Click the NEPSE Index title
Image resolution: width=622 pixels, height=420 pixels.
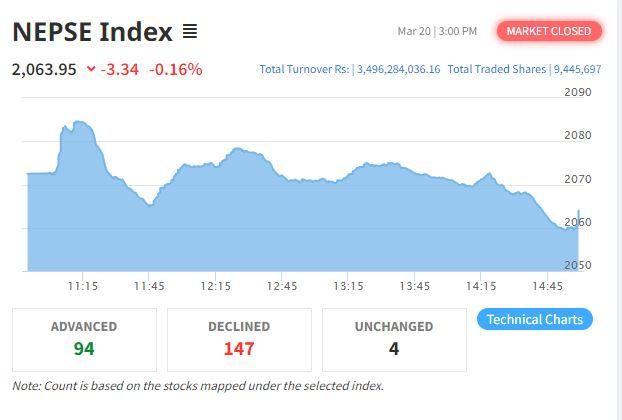click(92, 32)
